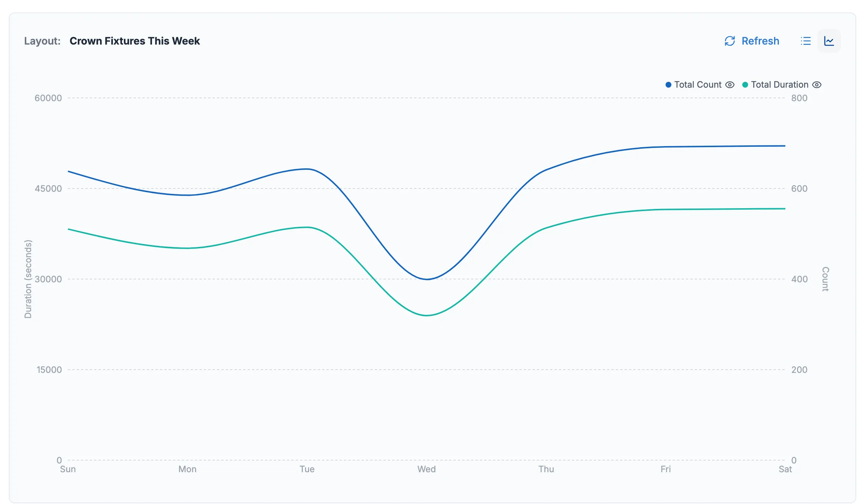The height and width of the screenshot is (504, 865).
Task: Toggle Total Duration eye visibility icon
Action: tap(817, 85)
